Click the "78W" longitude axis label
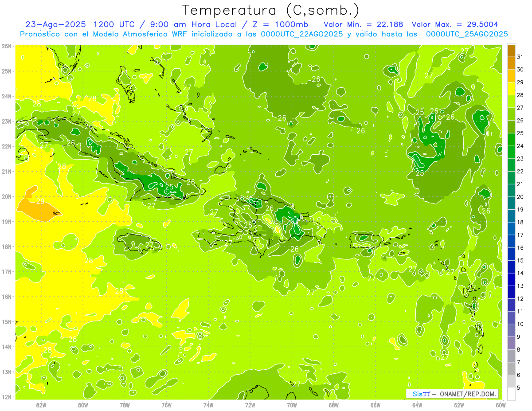The width and height of the screenshot is (532, 411). (x=125, y=404)
